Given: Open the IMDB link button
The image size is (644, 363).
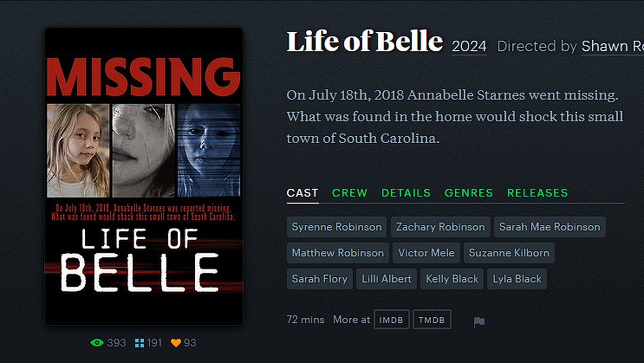Looking at the screenshot, I should [392, 320].
